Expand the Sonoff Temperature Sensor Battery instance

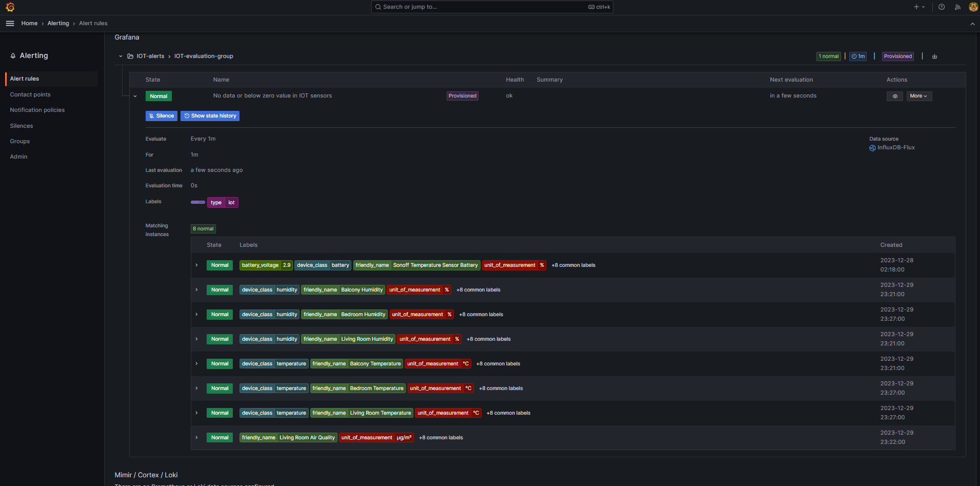(196, 265)
